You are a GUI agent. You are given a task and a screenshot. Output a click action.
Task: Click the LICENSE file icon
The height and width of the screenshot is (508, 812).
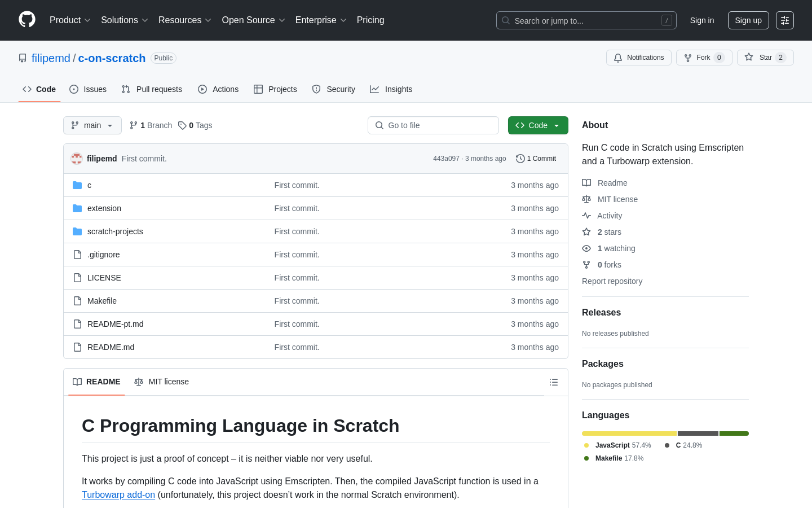(77, 278)
